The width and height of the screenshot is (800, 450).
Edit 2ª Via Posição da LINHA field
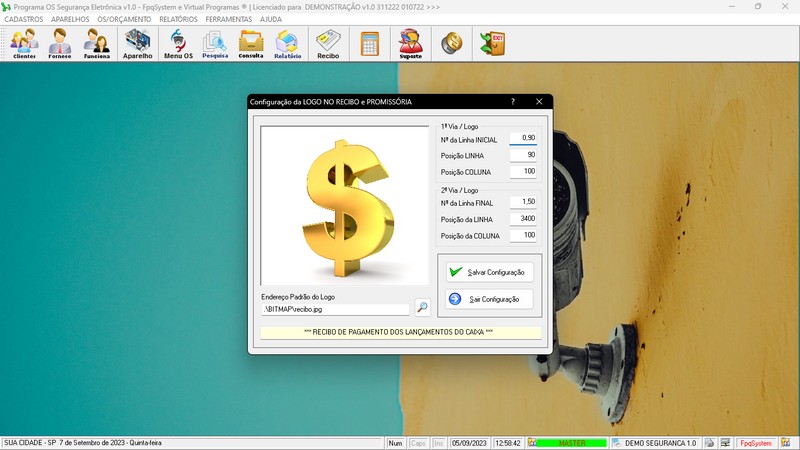523,219
